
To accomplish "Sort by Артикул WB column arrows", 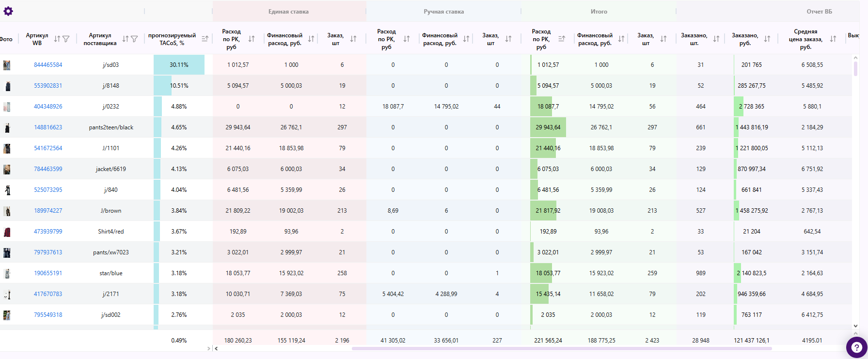I will coord(57,39).
